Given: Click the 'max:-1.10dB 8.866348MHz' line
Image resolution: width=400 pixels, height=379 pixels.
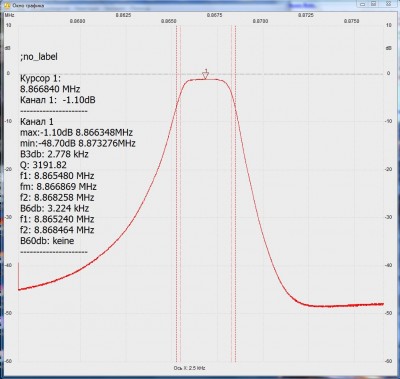Looking at the screenshot, I should click(76, 132).
